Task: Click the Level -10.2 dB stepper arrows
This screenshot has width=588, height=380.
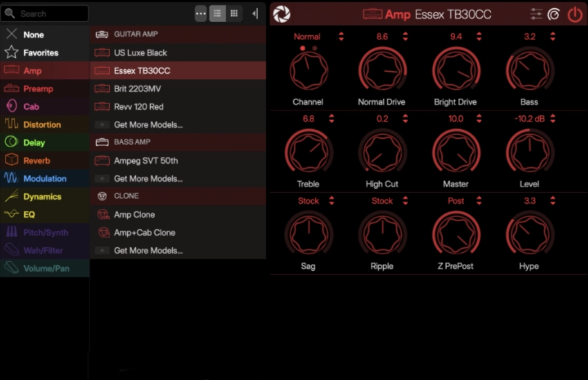Action: pos(553,119)
